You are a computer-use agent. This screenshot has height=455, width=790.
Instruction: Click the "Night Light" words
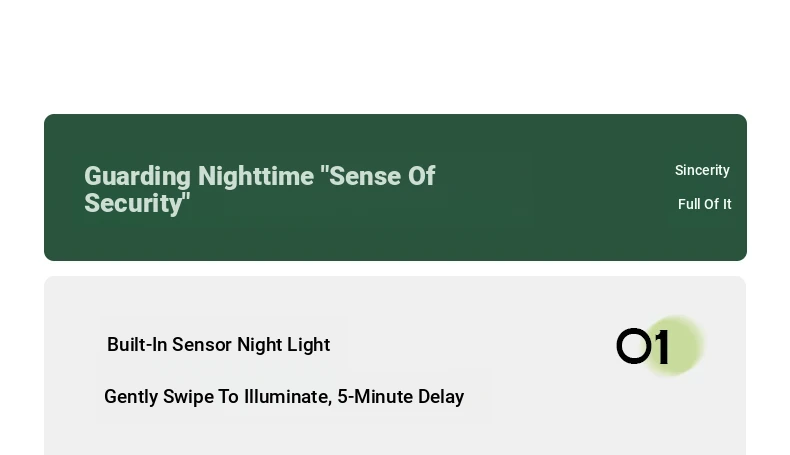point(284,345)
